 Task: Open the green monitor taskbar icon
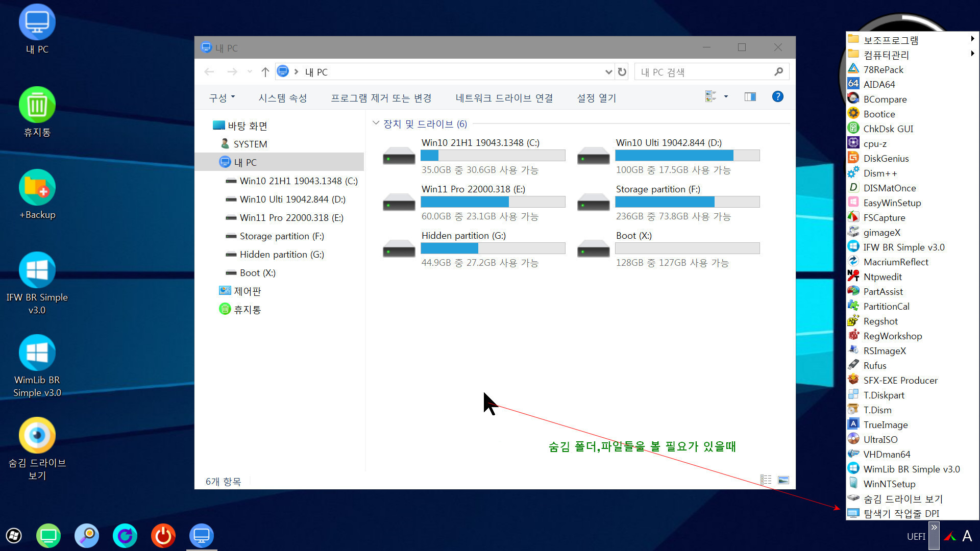48,536
